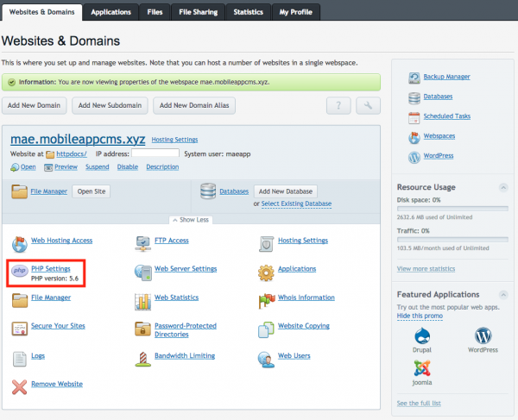Open the Select Existing Database link

coord(296,204)
